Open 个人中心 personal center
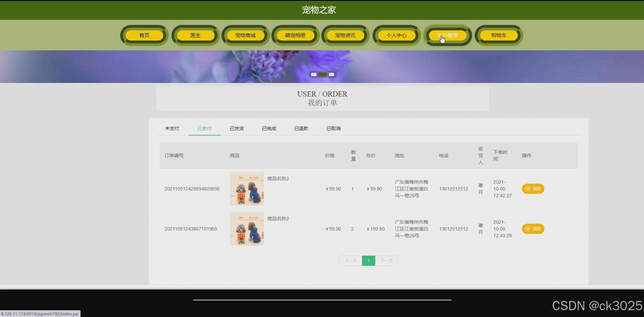The image size is (644, 317). [x=397, y=35]
